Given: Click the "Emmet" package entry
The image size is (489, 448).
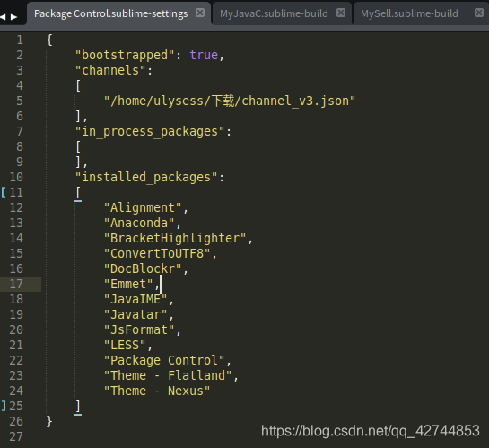Looking at the screenshot, I should 128,285.
